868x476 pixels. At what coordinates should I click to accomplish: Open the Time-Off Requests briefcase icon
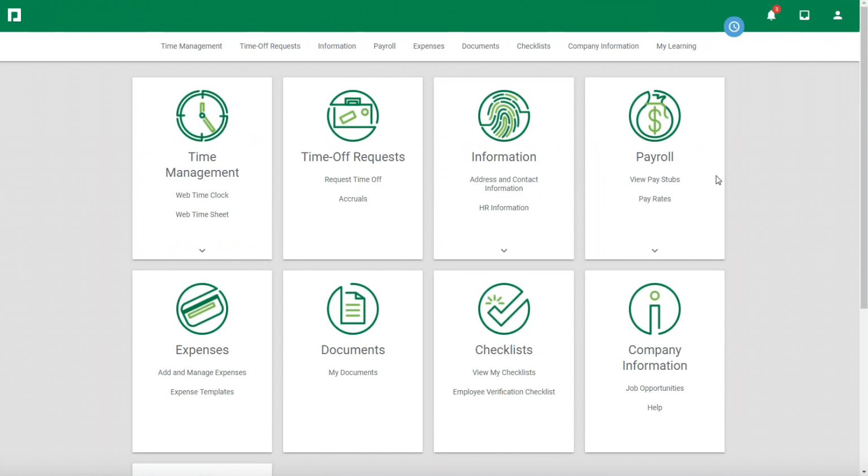coord(353,116)
